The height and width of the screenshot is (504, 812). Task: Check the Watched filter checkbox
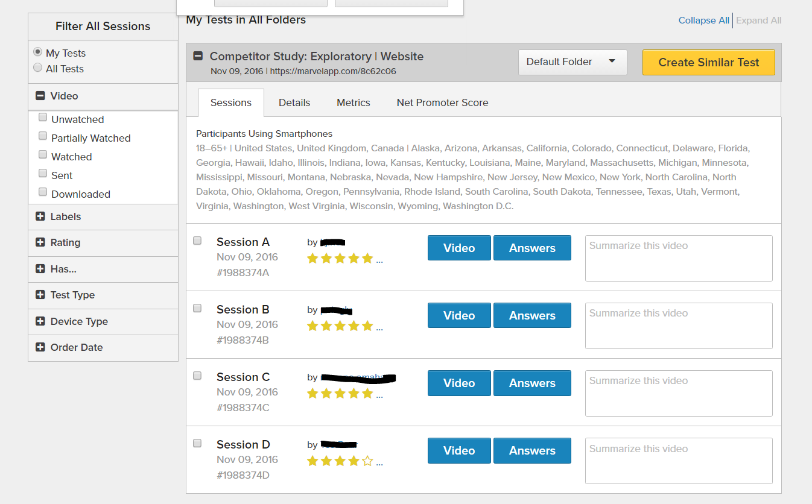pyautogui.click(x=43, y=155)
